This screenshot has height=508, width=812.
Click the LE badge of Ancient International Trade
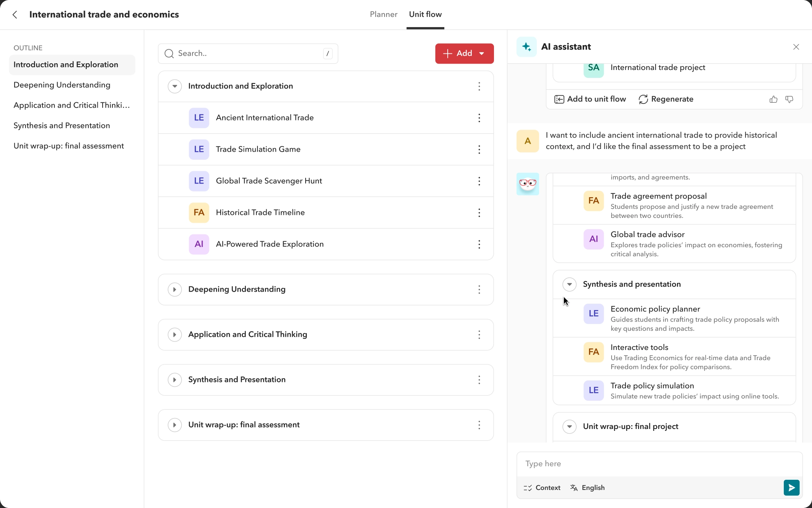(x=199, y=118)
